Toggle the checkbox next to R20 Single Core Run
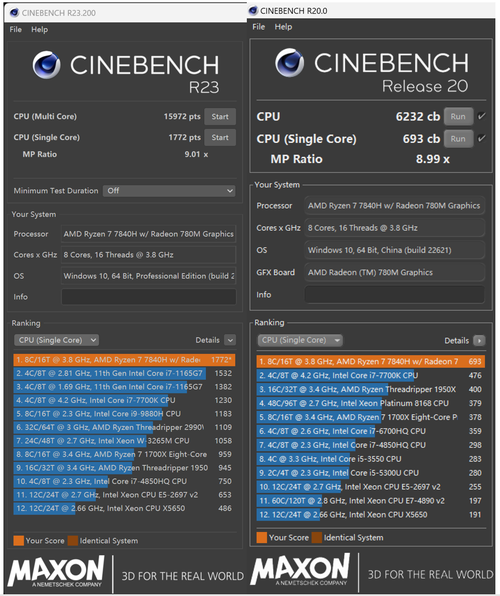The width and height of the screenshot is (500, 596). (481, 138)
